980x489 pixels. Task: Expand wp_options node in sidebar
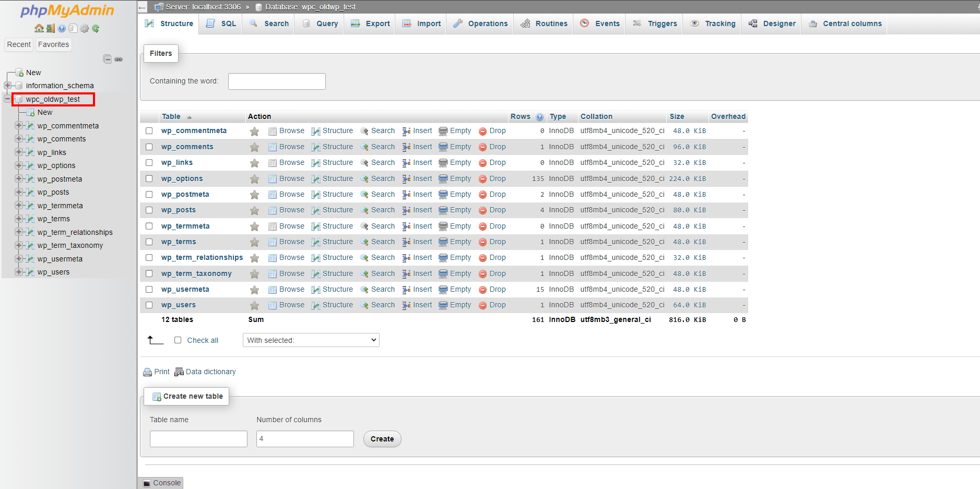coord(19,165)
